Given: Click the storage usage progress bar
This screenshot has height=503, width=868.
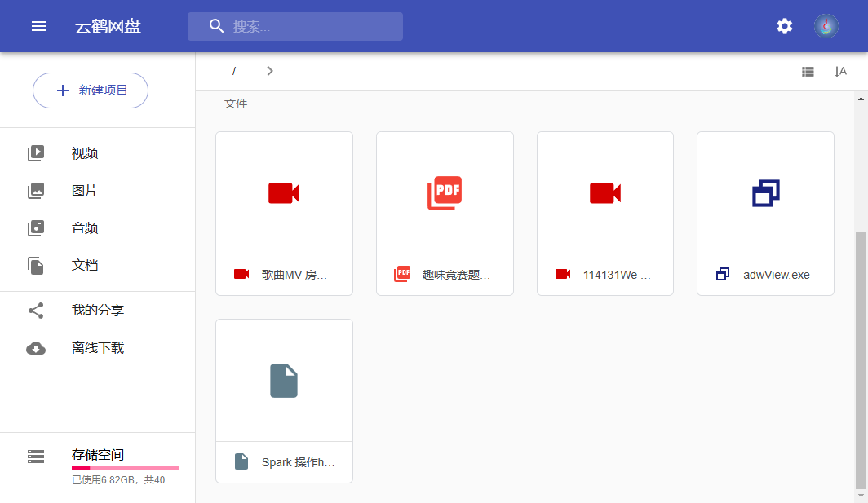Looking at the screenshot, I should (x=125, y=468).
